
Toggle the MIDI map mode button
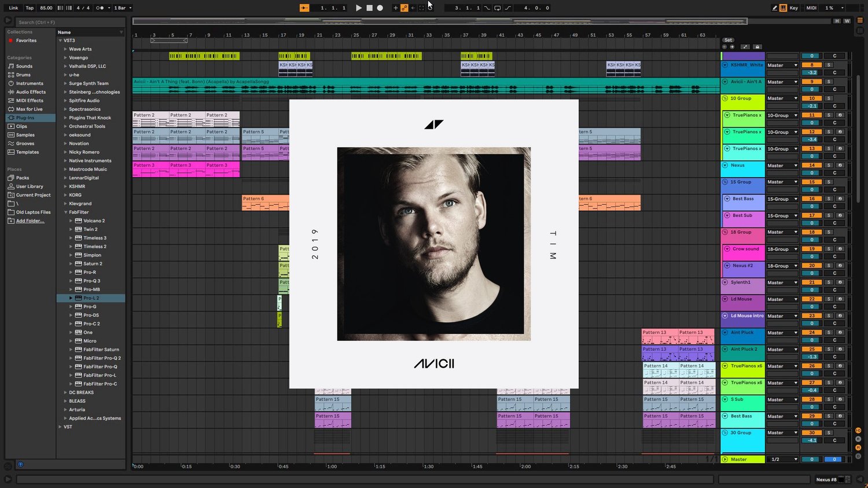[811, 8]
